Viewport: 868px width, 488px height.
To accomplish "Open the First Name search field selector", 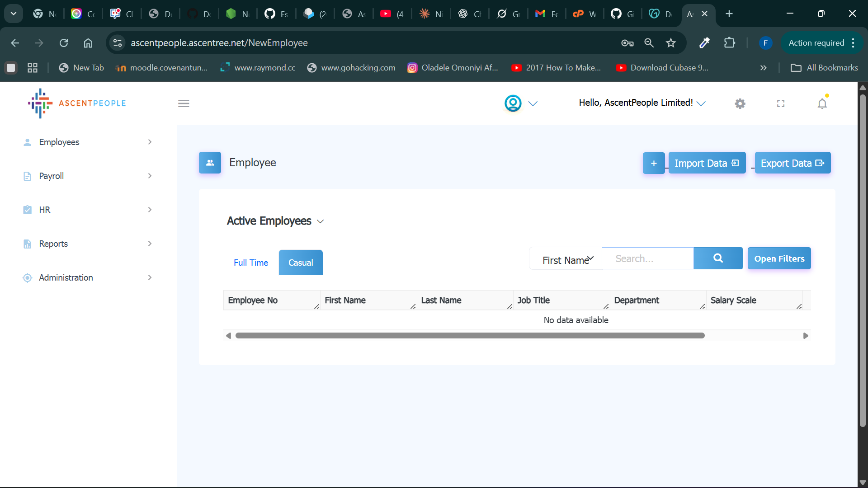I will point(567,259).
